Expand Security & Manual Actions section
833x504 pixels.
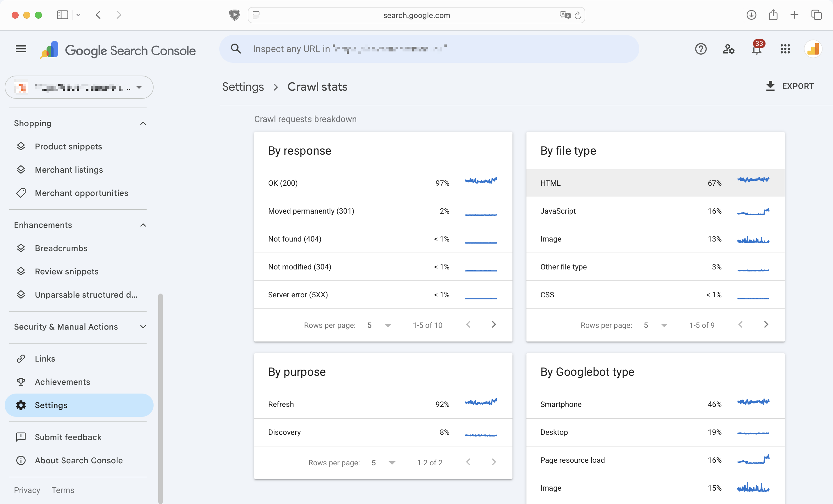[x=143, y=327]
